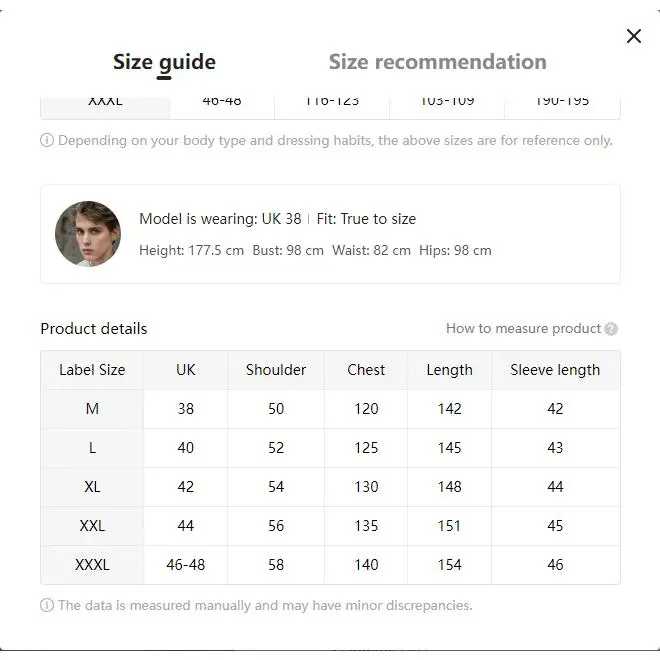Open the How to measure product link
This screenshot has height=660, width=660.
(x=523, y=328)
